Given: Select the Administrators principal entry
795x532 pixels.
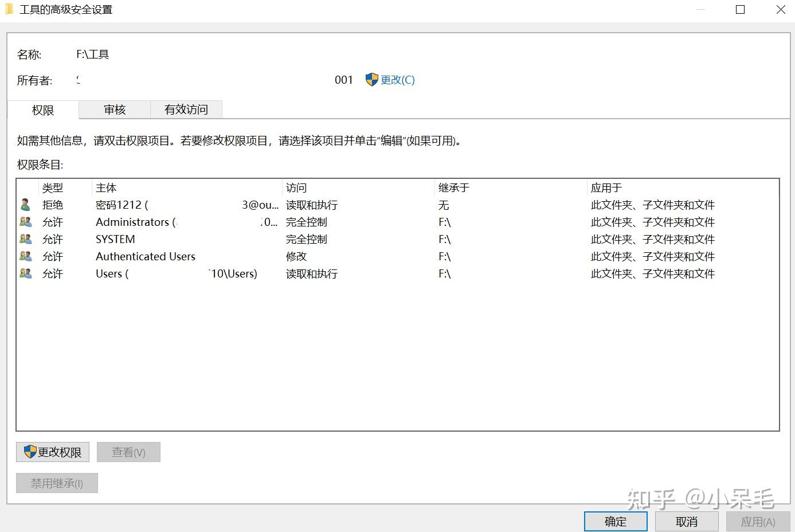Looking at the screenshot, I should click(187, 222).
